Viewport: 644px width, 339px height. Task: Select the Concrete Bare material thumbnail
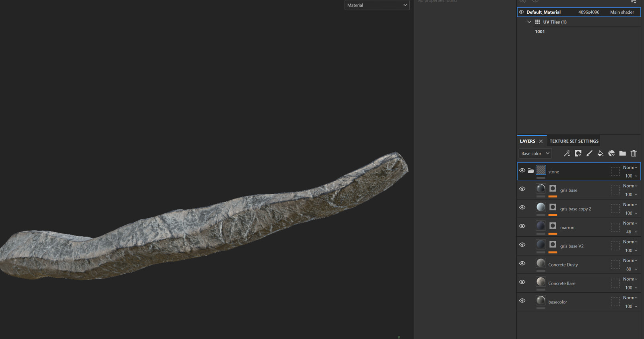(541, 282)
